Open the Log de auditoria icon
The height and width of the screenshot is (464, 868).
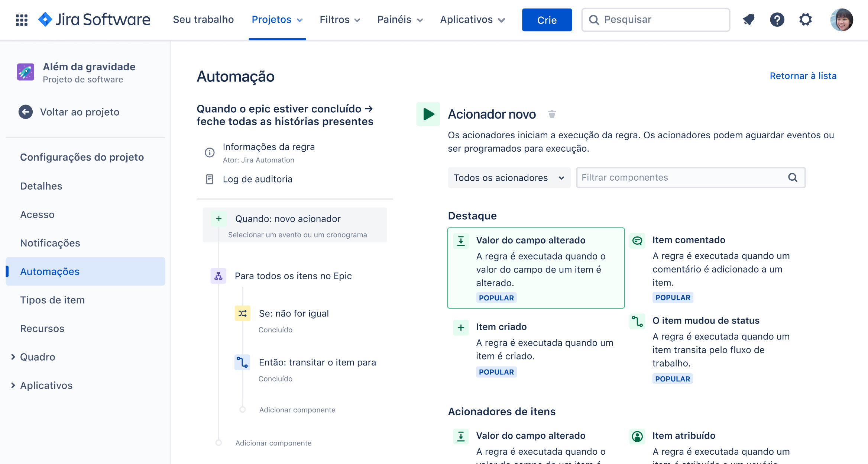tap(209, 179)
